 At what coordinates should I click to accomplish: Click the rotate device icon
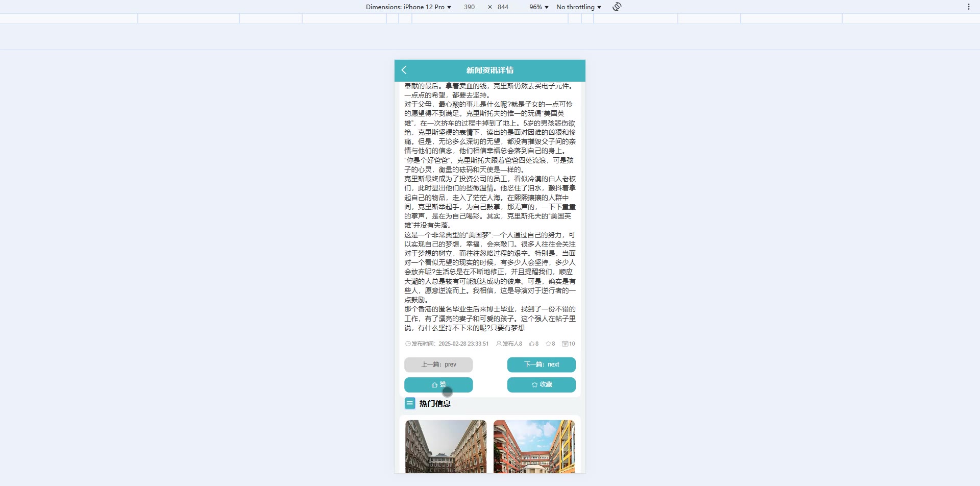(x=617, y=7)
